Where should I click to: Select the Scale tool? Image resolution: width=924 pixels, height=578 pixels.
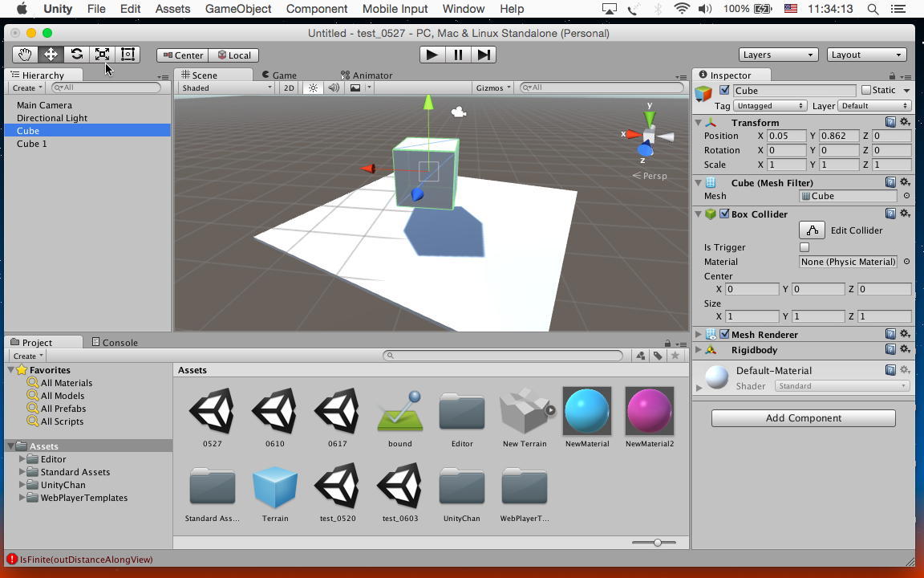pyautogui.click(x=102, y=55)
